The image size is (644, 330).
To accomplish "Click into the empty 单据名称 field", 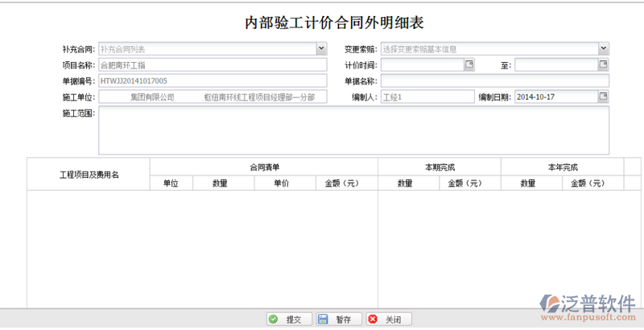I will pyautogui.click(x=494, y=80).
